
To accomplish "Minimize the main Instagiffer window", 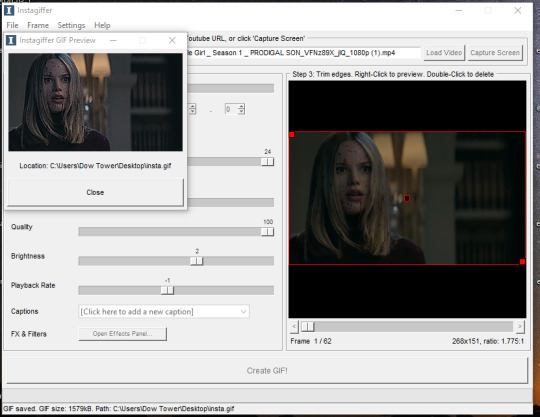I will (459, 11).
